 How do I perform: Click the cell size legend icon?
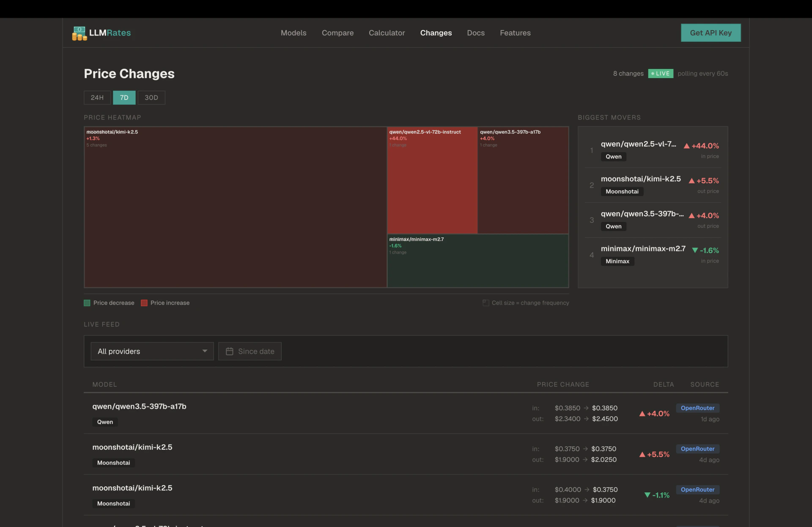(x=486, y=303)
